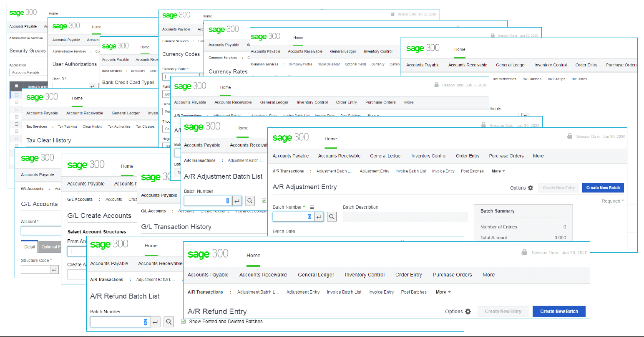Click Create New Entry in A/R Adjustment Entry
Viewport: 644px width, 337px height.
558,188
